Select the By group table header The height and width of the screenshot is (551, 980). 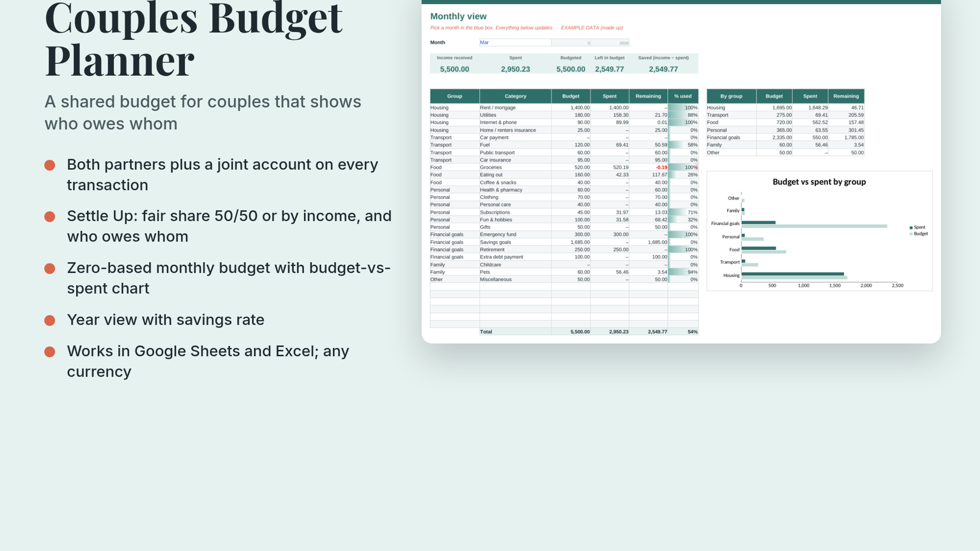tap(731, 96)
